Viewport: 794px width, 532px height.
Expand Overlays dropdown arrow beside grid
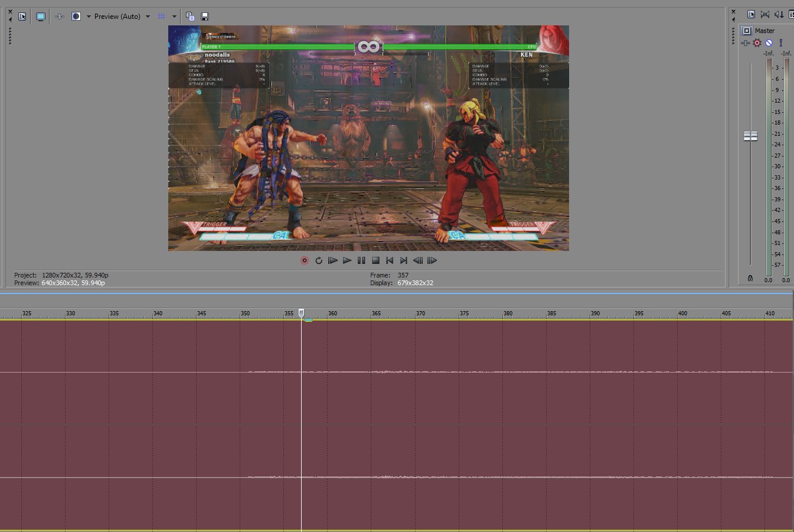pos(174,17)
